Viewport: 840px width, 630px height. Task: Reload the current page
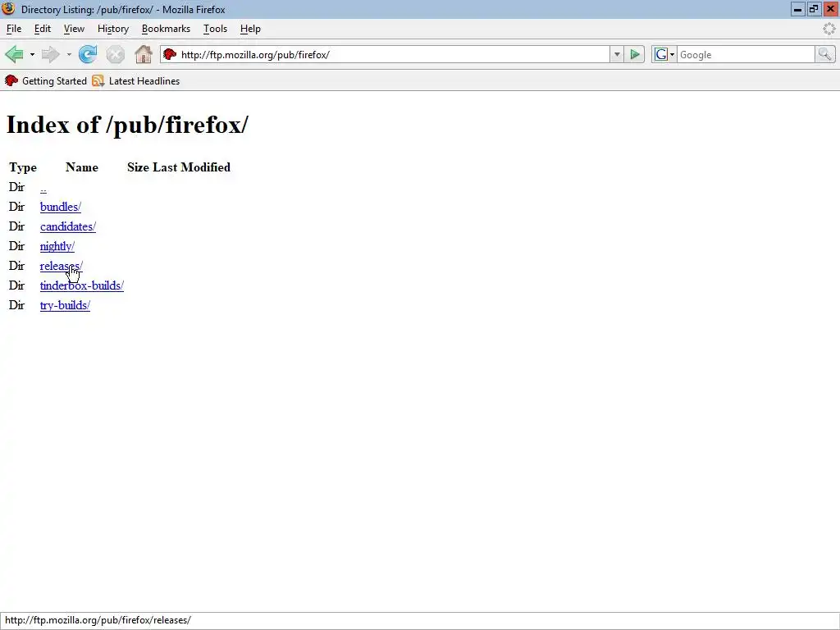[88, 54]
